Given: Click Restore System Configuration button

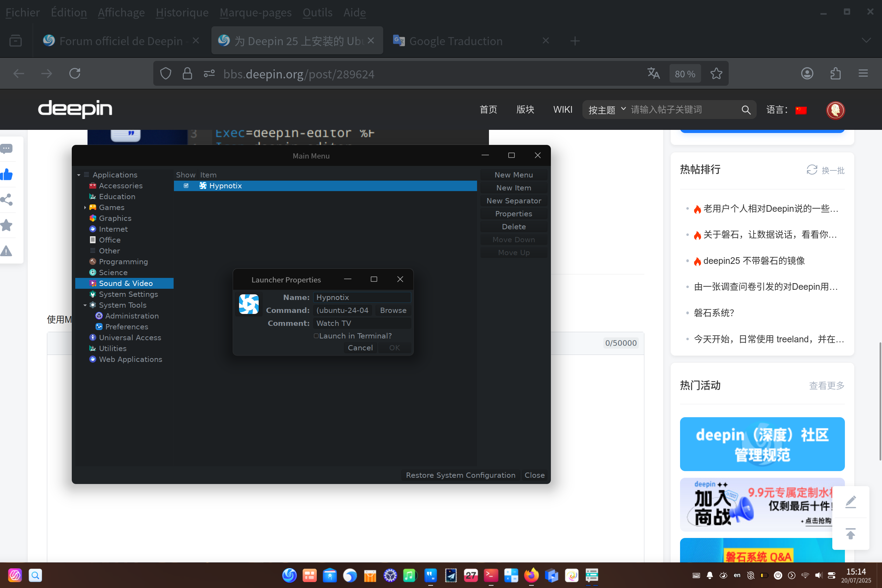Looking at the screenshot, I should pyautogui.click(x=461, y=475).
